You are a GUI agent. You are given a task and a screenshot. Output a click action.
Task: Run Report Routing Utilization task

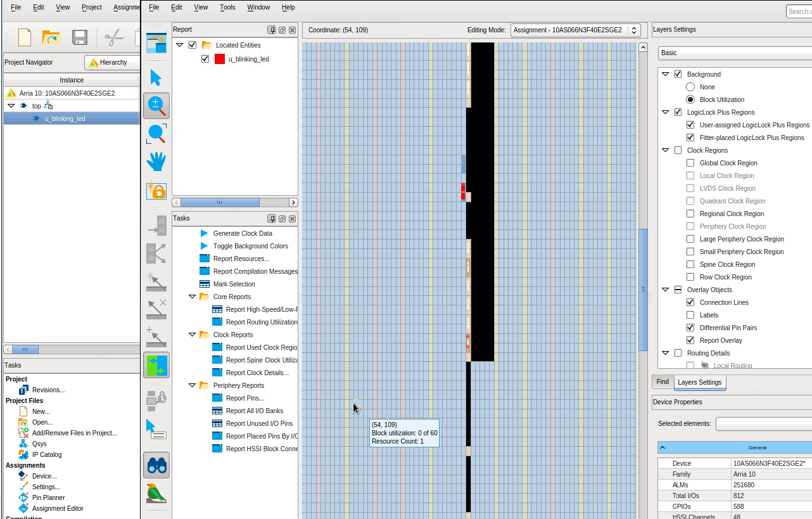point(261,322)
